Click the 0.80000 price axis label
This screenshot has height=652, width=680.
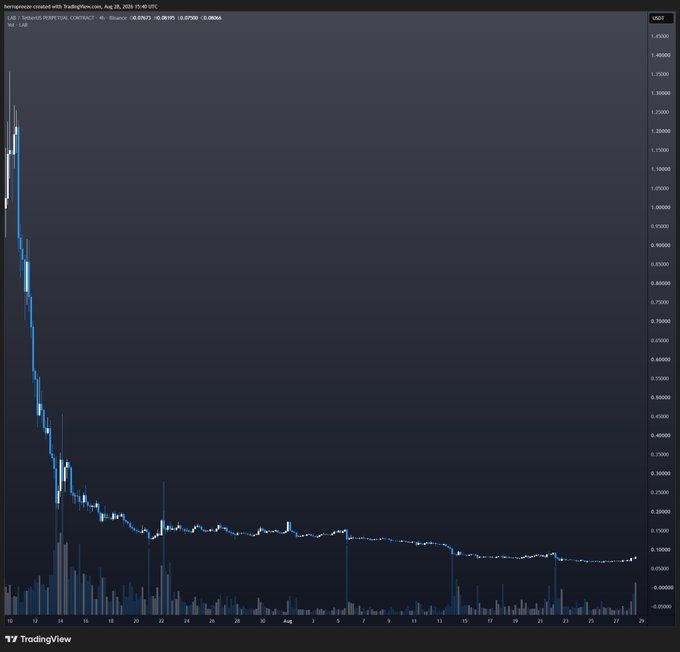coord(660,283)
